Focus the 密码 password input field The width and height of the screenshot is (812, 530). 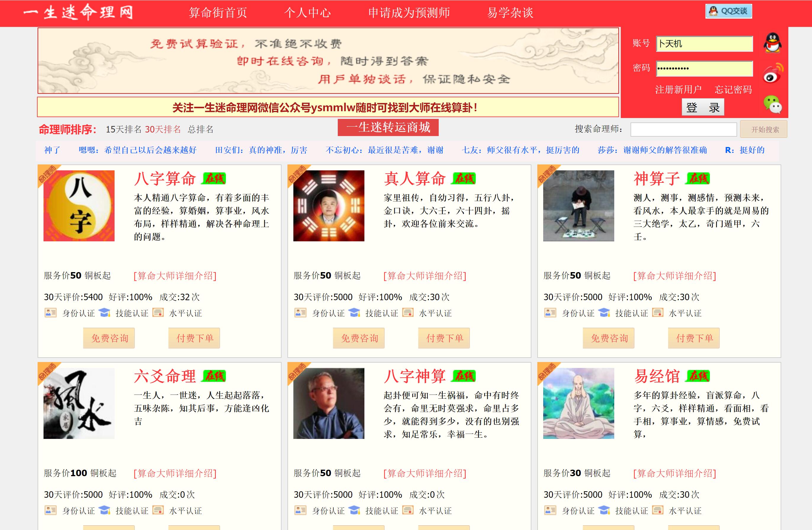704,69
